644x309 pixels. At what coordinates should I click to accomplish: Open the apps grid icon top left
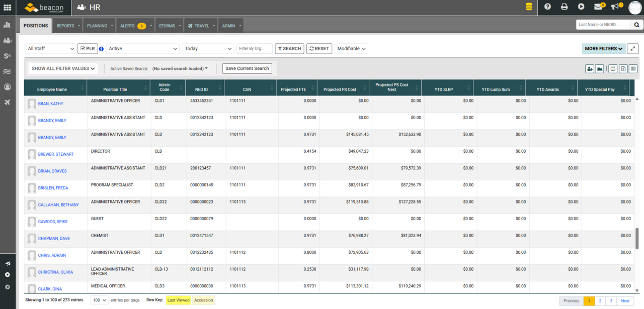coord(7,7)
